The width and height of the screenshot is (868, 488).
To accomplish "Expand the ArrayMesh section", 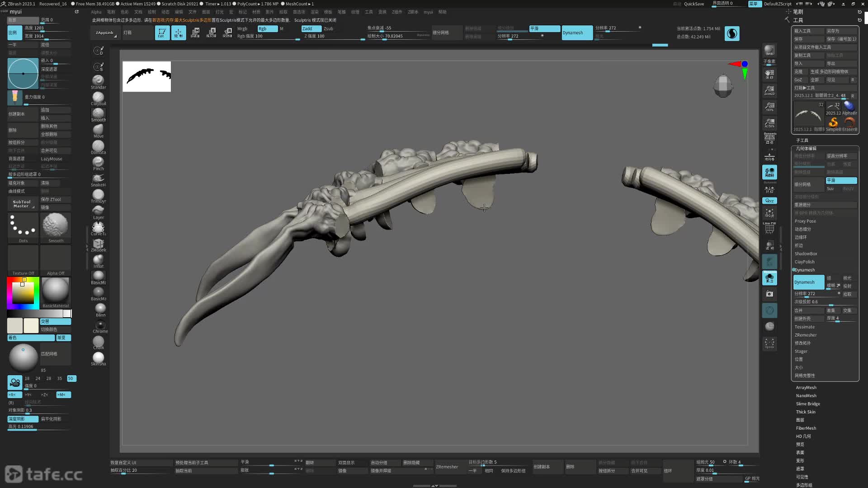I will point(806,388).
